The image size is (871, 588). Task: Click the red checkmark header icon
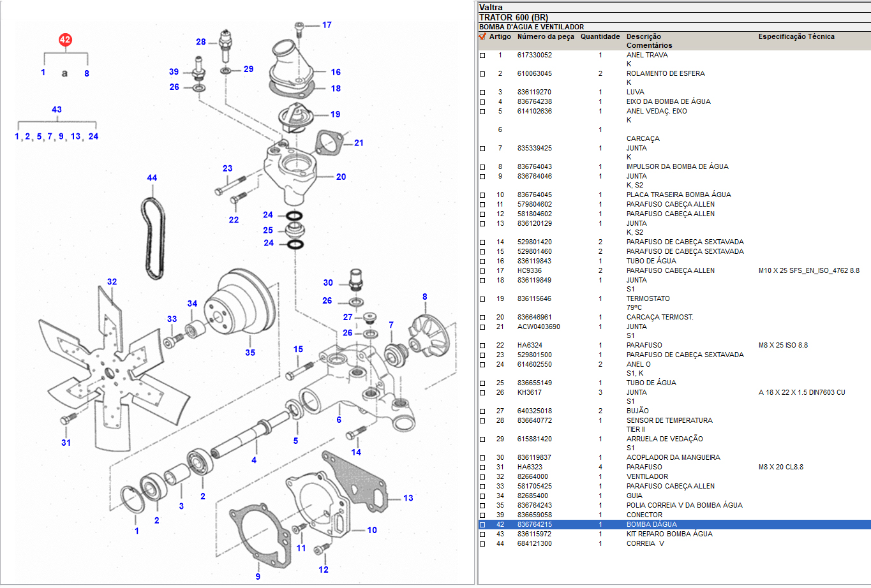click(482, 37)
